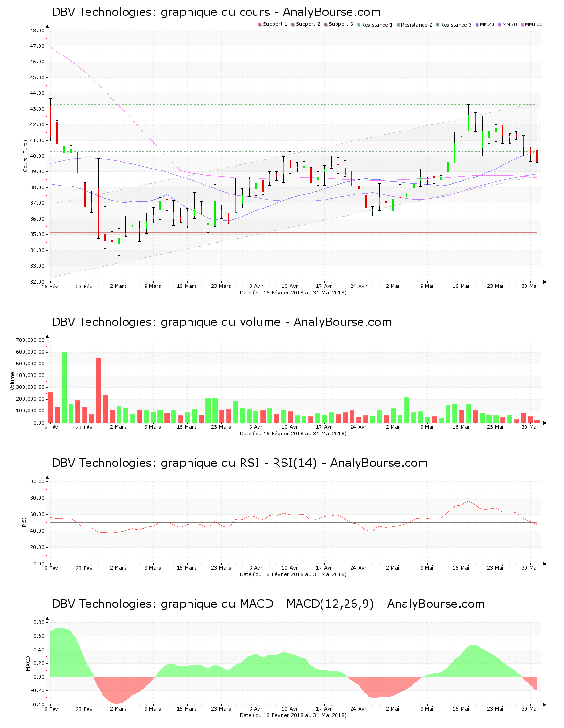564x728 pixels.
Task: Click the MM20 blue legend swatch
Action: 477,25
